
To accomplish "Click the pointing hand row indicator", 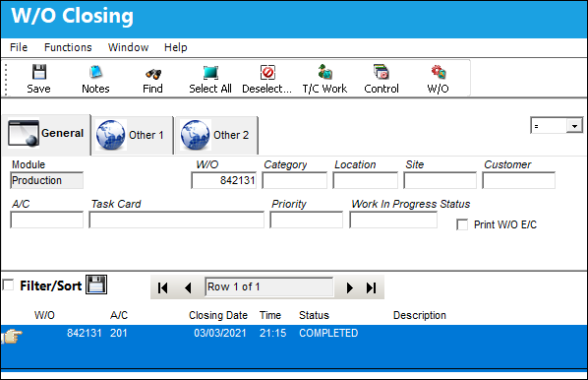I will pos(12,336).
